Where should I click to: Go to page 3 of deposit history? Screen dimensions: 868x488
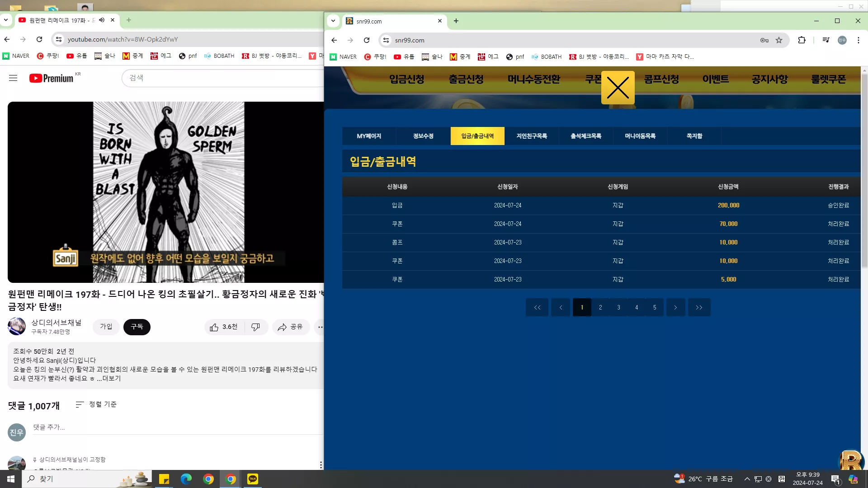point(618,307)
